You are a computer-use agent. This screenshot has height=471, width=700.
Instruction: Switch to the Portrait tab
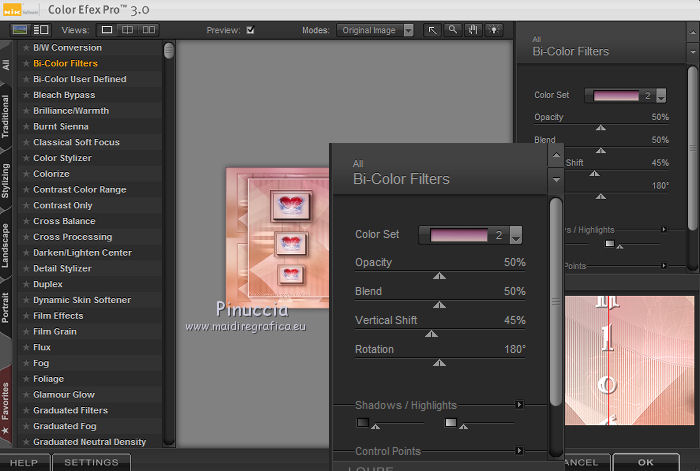5,308
